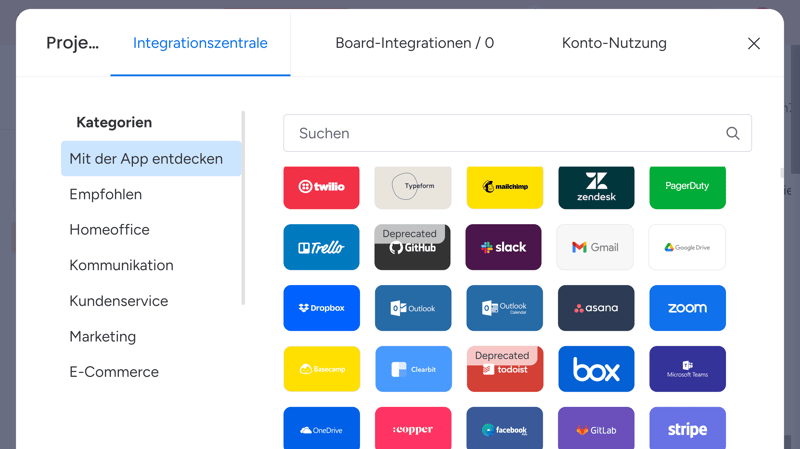800x449 pixels.
Task: Choose the Basecamp integration tile
Action: pyautogui.click(x=321, y=369)
